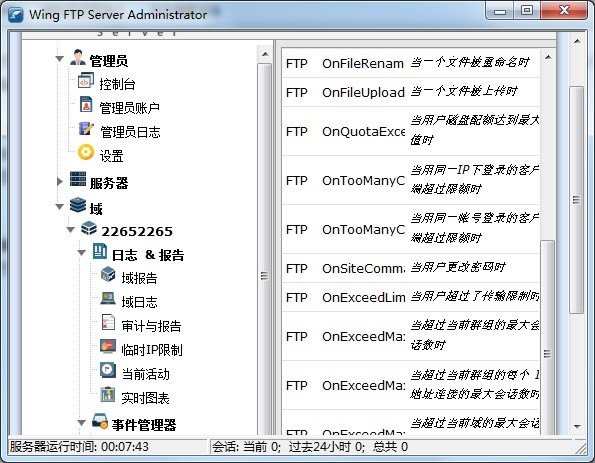Viewport: 595px width, 463px height.
Task: Select 当前活动 in the tree
Action: click(x=145, y=374)
